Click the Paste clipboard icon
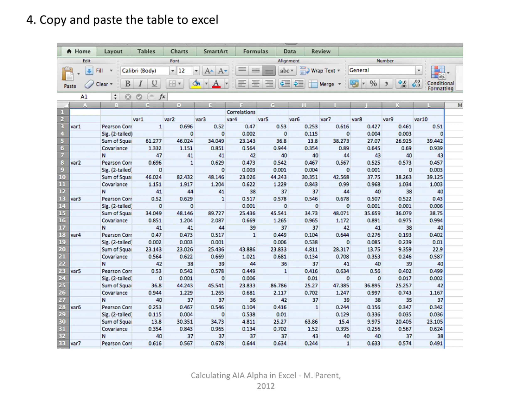The width and height of the screenshot is (532, 399). [68, 74]
